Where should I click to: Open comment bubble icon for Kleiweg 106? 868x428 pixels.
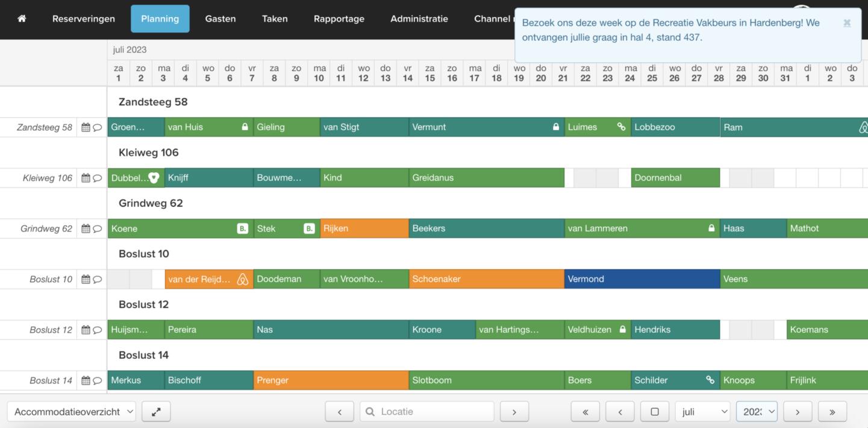97,178
